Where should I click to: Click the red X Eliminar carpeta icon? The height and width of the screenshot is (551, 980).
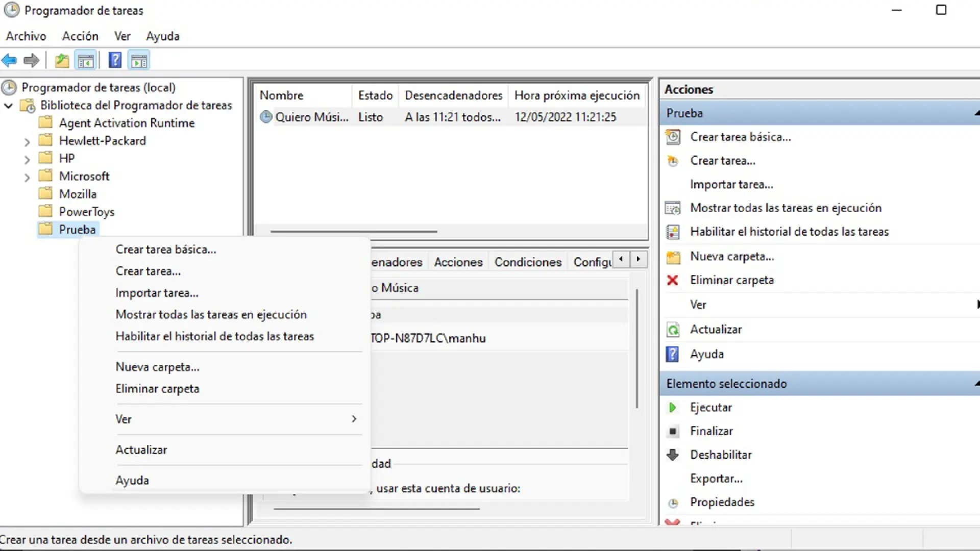point(672,280)
